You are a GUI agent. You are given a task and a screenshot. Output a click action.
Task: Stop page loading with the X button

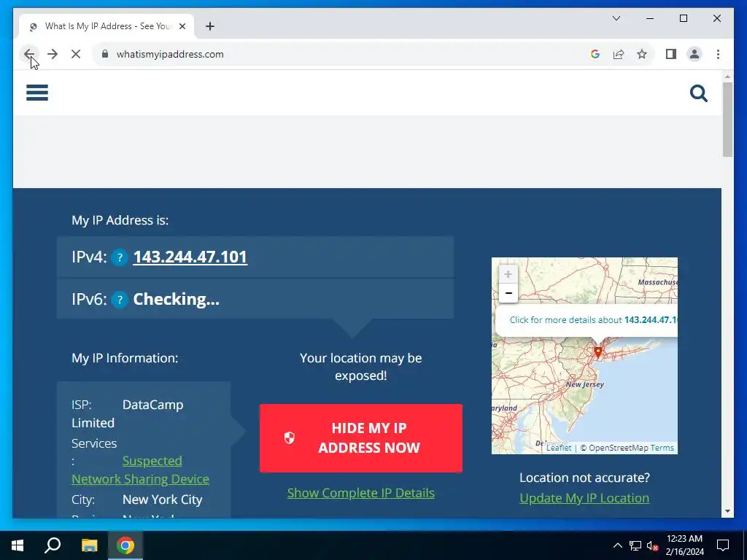click(76, 54)
